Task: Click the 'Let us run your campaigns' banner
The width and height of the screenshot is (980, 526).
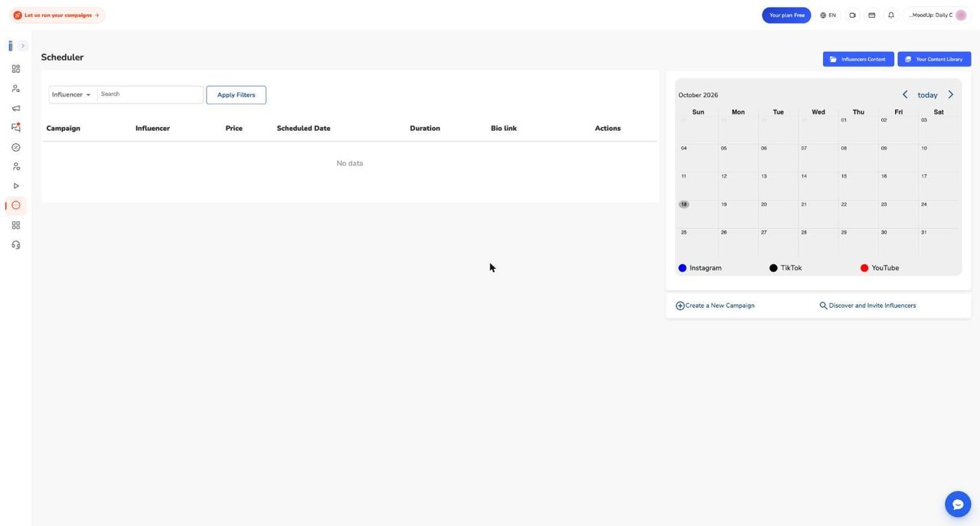Action: pos(57,15)
